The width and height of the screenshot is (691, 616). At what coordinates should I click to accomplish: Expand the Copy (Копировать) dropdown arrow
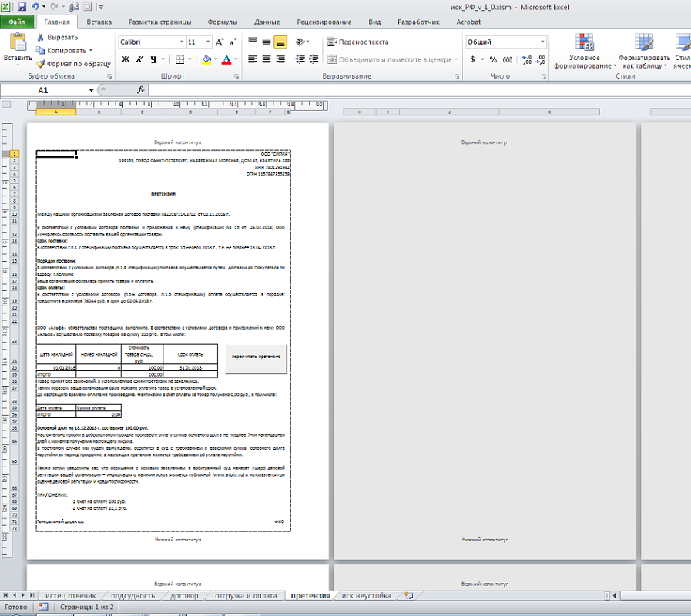(x=91, y=50)
